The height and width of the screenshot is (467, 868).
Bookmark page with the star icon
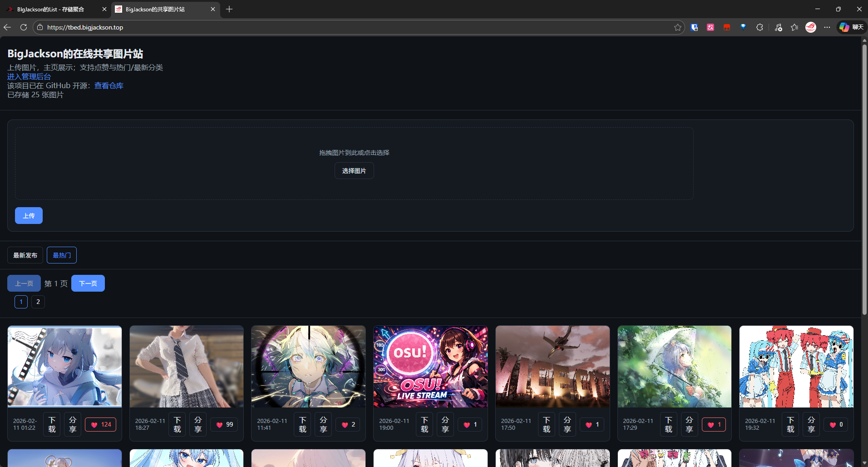[x=678, y=27]
